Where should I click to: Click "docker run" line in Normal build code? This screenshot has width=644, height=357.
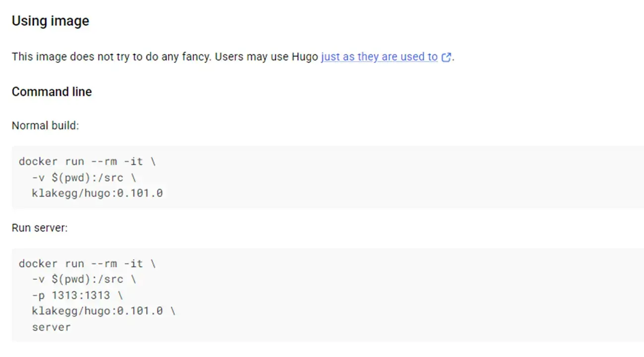[87, 161]
